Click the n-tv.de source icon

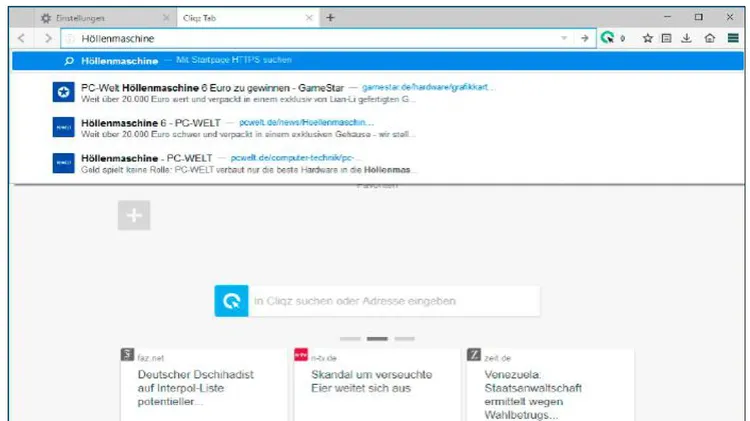[301, 355]
